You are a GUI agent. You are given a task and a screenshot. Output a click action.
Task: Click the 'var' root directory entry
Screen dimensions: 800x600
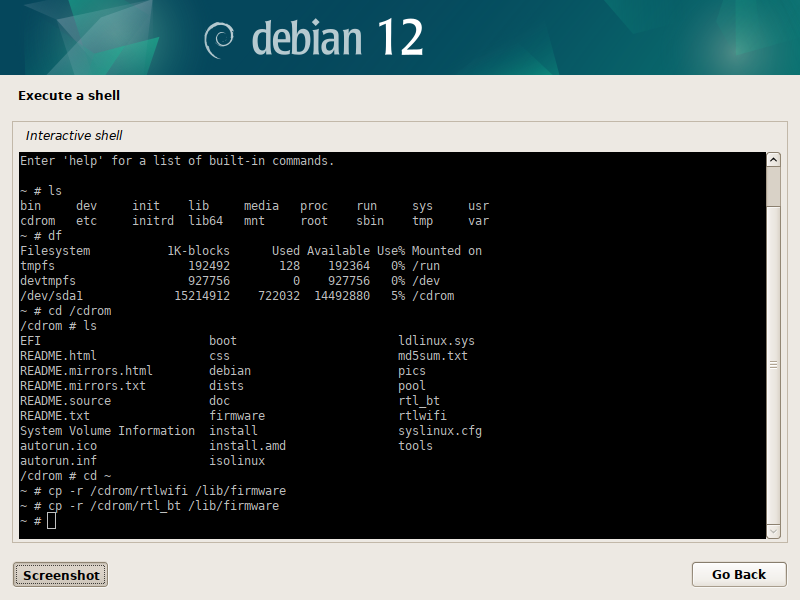point(479,220)
